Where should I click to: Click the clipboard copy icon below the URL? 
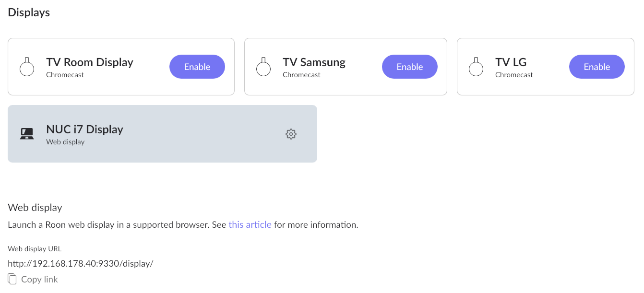12,279
